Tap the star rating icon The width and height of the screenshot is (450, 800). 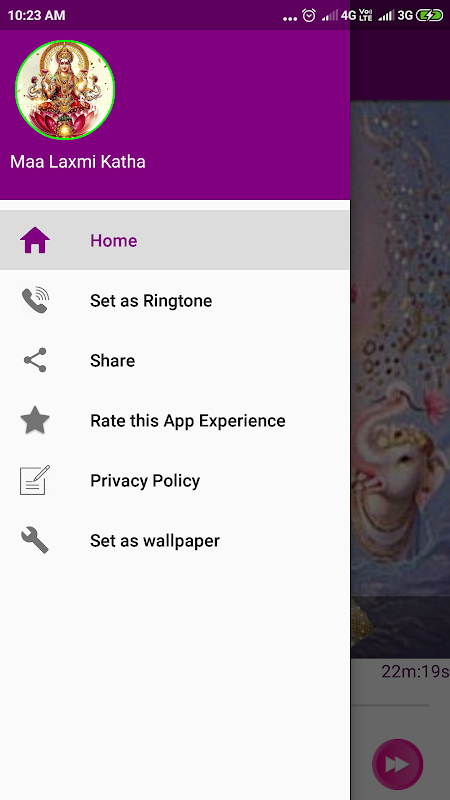pyautogui.click(x=35, y=420)
